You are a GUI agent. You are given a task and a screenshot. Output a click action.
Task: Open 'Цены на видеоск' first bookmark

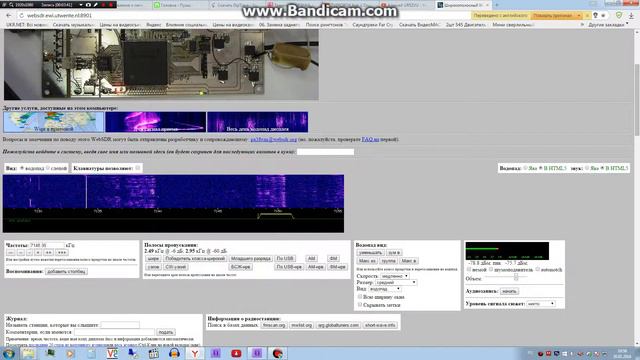click(x=120, y=25)
